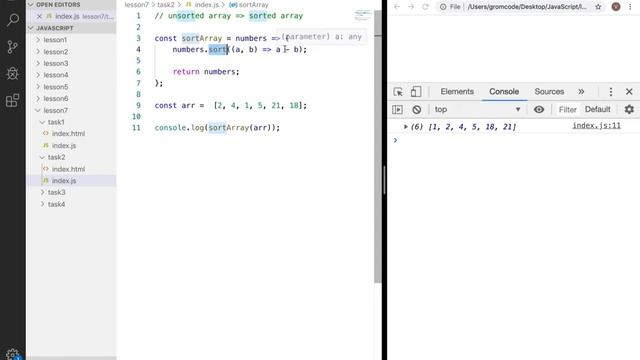
Task: Open the Chrome three-dot menu
Action: coord(630,7)
